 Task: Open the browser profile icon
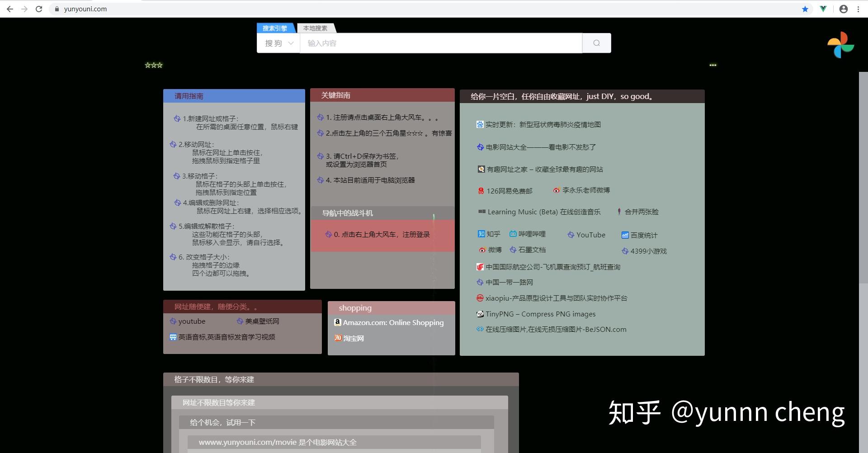pos(844,9)
